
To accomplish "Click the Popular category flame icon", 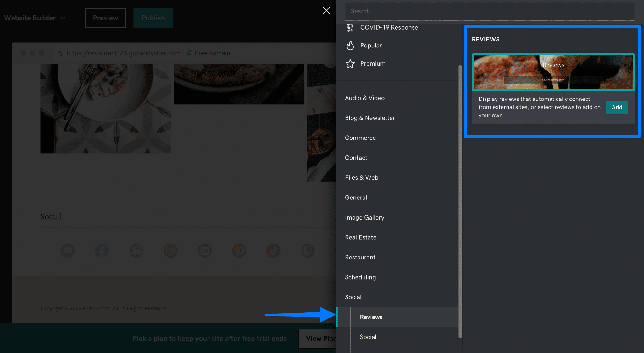I will pyautogui.click(x=350, y=45).
